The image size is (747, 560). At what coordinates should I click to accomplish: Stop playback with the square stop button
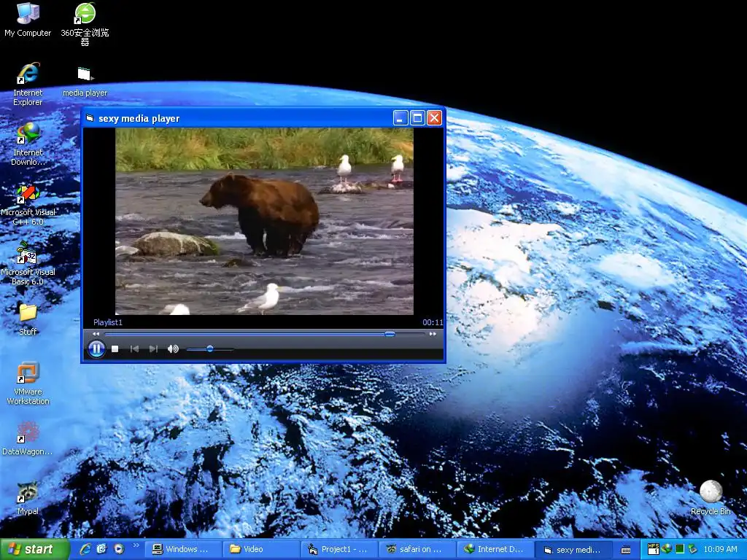(x=115, y=349)
